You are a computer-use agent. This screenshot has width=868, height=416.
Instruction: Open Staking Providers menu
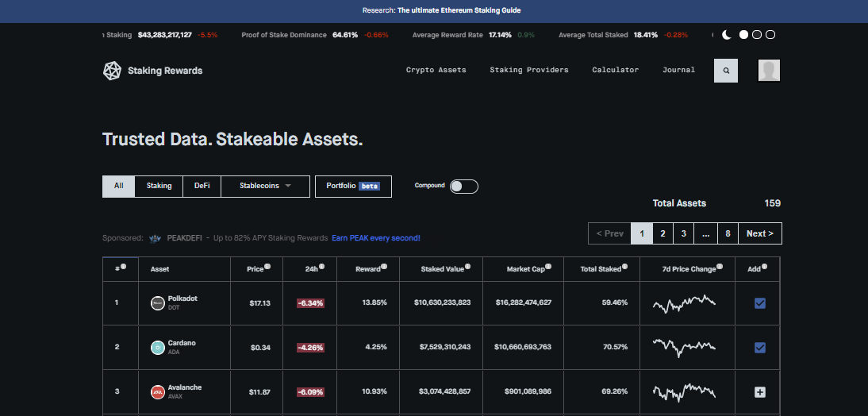(x=529, y=70)
